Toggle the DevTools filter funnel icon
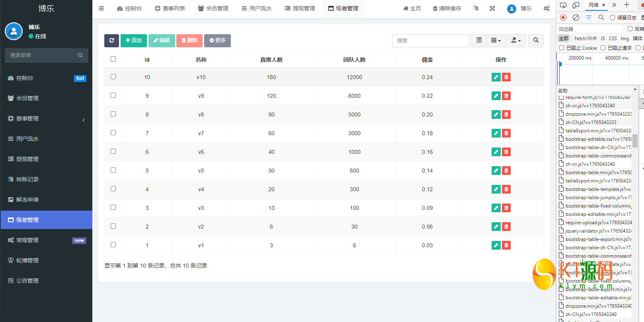 (x=589, y=17)
